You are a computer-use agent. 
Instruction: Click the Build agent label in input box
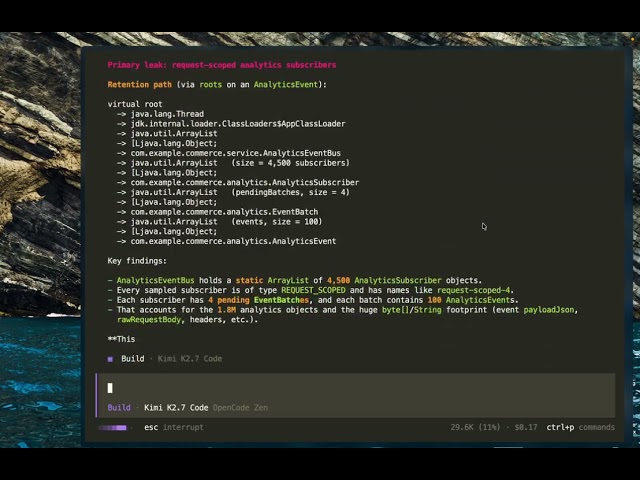[x=119, y=407]
